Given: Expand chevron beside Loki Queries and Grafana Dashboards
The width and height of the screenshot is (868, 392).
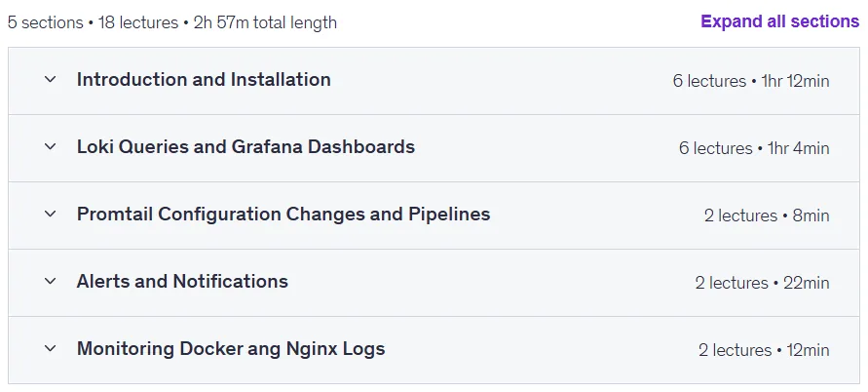Looking at the screenshot, I should tap(51, 147).
